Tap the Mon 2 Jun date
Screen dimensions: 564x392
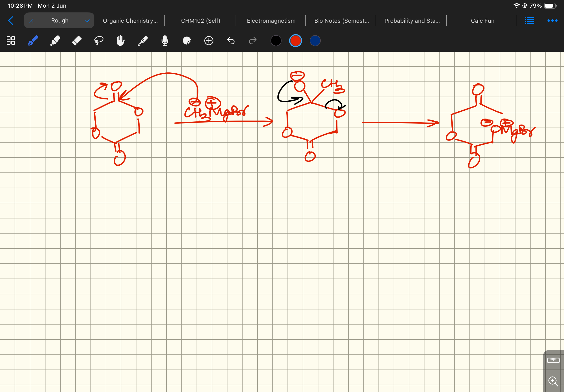click(x=52, y=6)
